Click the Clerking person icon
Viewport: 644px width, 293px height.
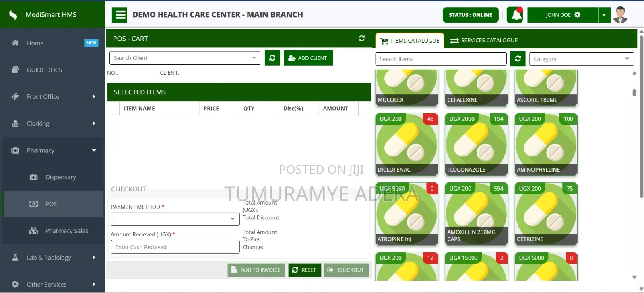[15, 123]
